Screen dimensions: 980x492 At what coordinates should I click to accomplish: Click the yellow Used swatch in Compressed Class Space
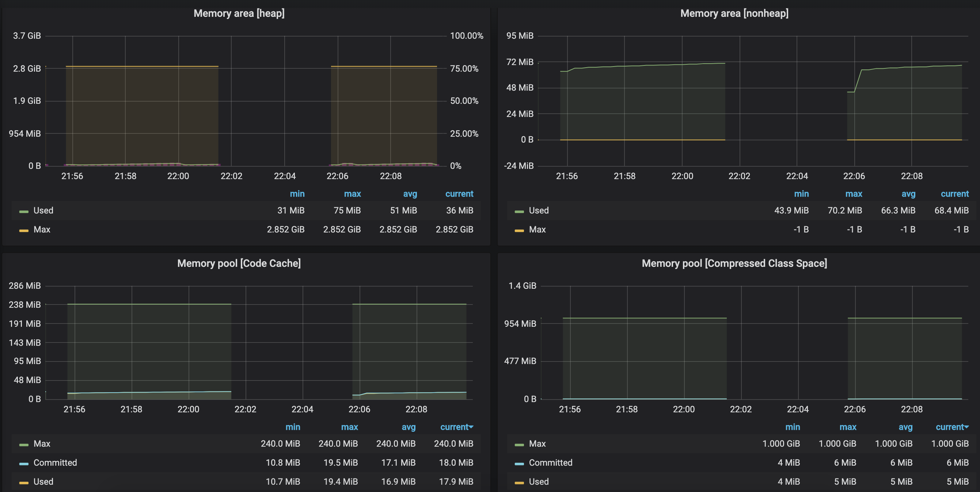tap(519, 482)
